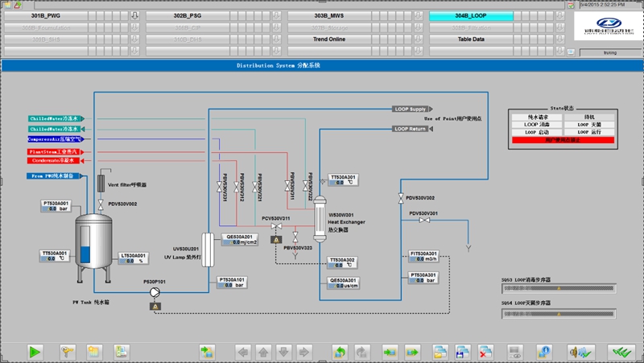Open the 303B_MWS screen tab

coord(330,15)
